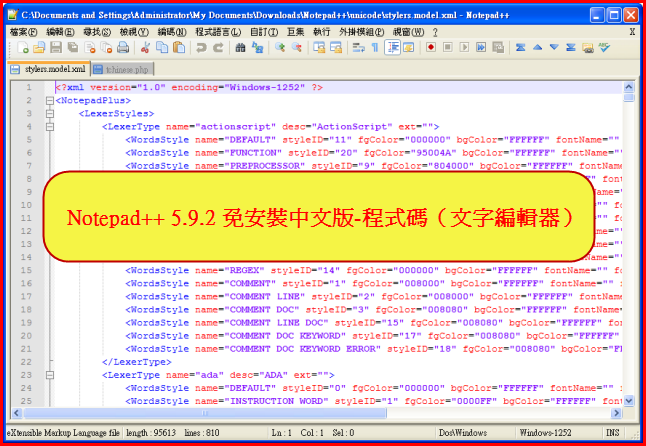This screenshot has height=446, width=646.
Task: Click the Windows-1252 encoding status field
Action: pos(546,432)
